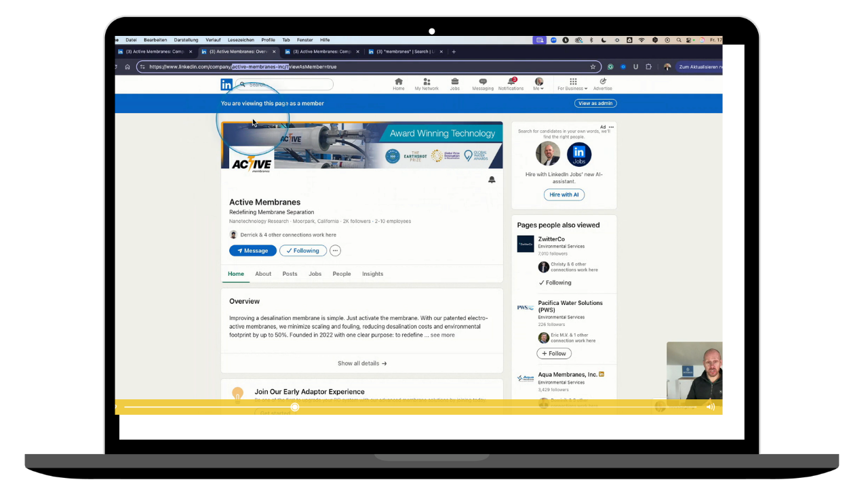Expand the Me profile dropdown
868x488 pixels.
tap(539, 84)
